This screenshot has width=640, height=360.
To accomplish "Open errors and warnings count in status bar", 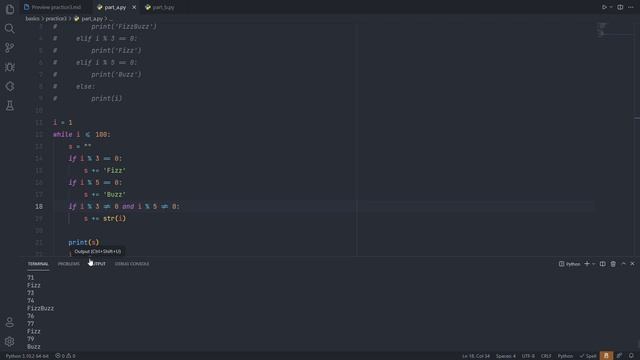I will 65,356.
